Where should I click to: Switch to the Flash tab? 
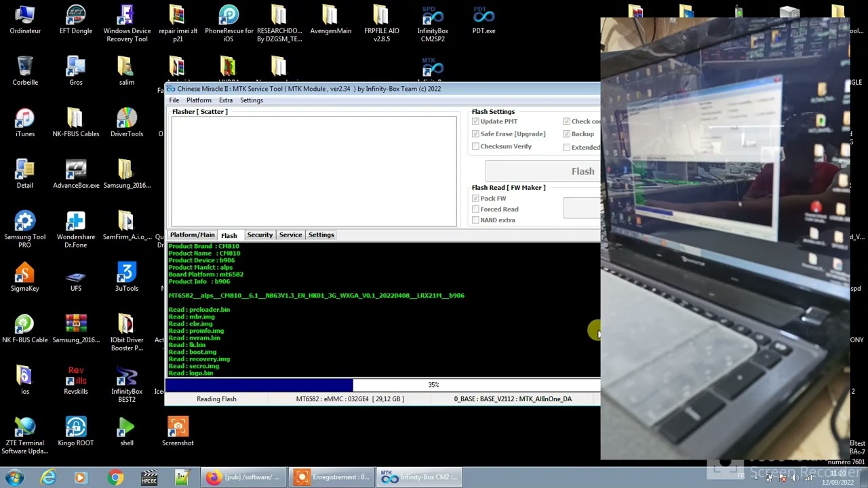pyautogui.click(x=229, y=235)
